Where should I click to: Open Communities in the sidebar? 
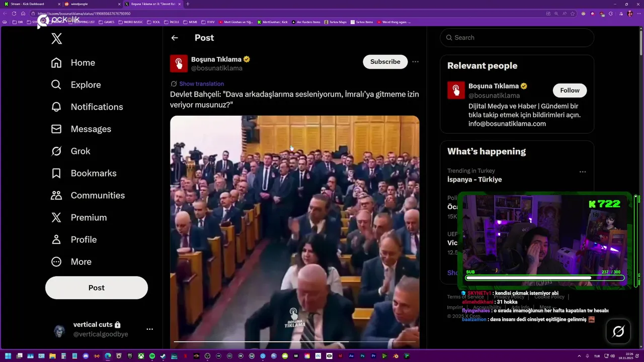pyautogui.click(x=88, y=195)
